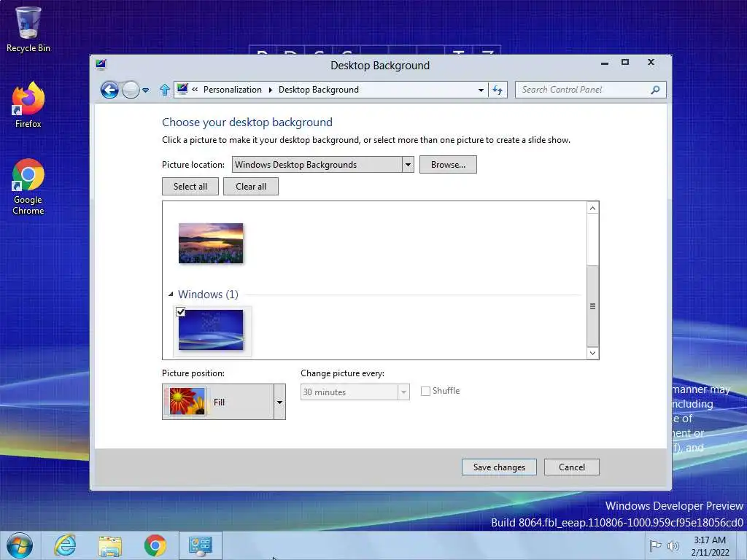This screenshot has height=560, width=747.
Task: Click the wallpaper list scroll up arrow
Action: (x=592, y=208)
